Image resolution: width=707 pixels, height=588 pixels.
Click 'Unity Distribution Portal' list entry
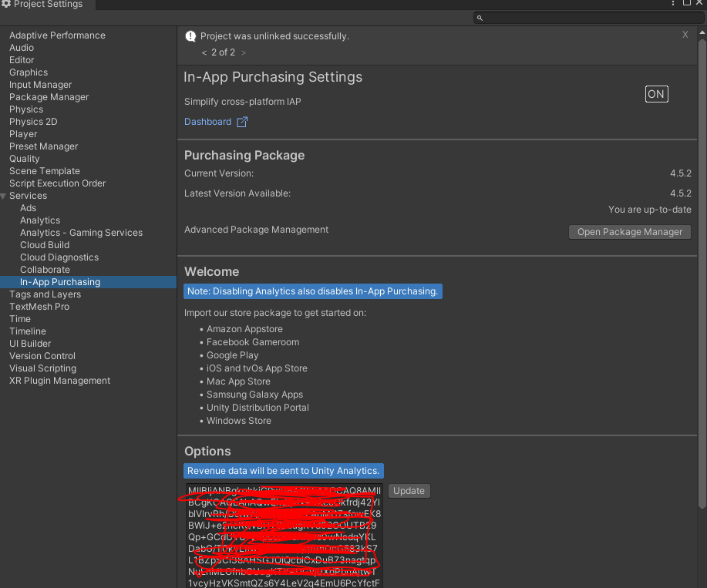258,408
